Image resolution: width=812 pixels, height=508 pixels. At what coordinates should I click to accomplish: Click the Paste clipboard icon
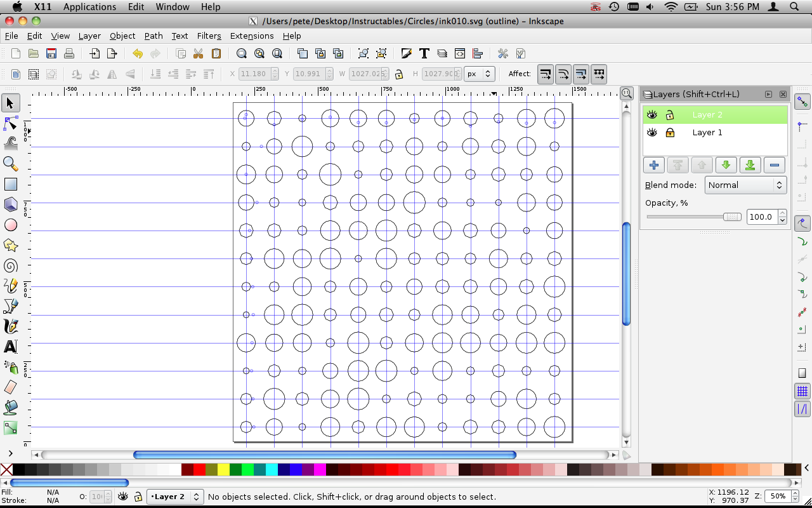pyautogui.click(x=216, y=53)
